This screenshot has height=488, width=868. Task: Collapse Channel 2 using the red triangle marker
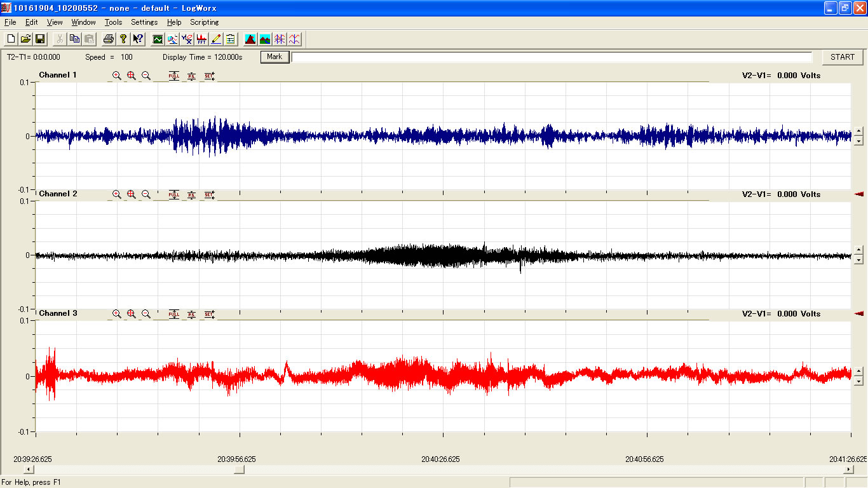pyautogui.click(x=859, y=194)
